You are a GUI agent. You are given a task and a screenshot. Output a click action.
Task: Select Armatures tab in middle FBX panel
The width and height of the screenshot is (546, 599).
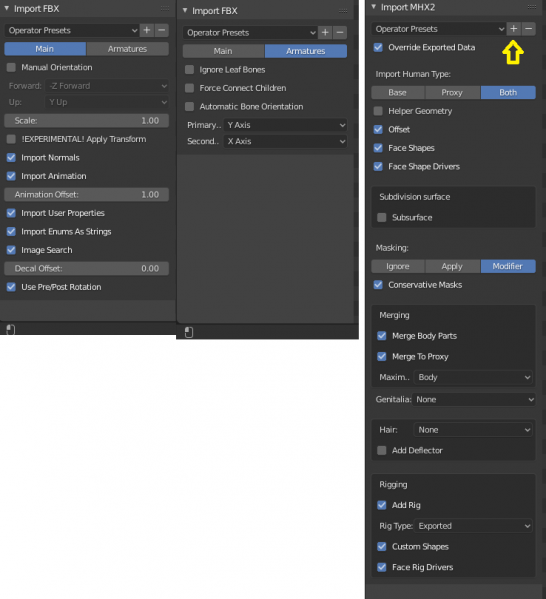[x=306, y=51]
